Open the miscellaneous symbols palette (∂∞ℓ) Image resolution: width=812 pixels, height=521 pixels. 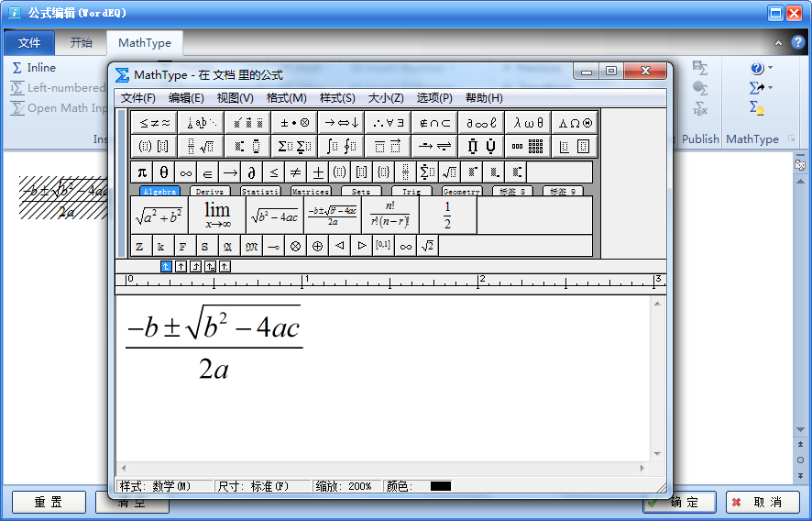481,123
